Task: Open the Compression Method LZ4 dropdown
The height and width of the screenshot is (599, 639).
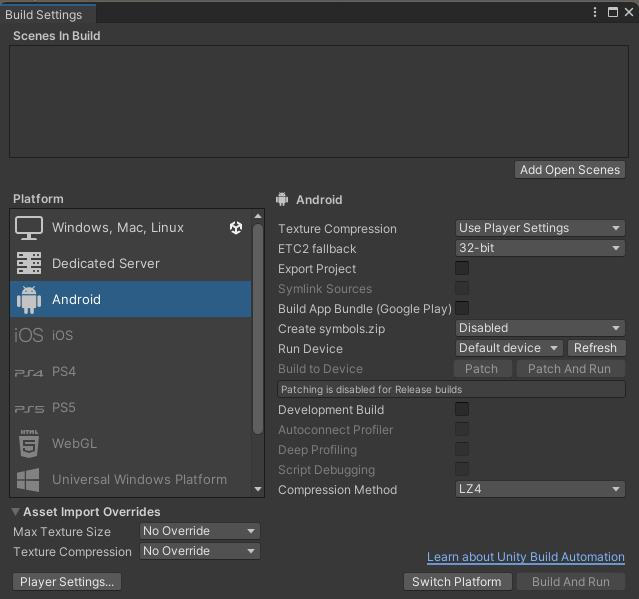Action: (x=540, y=489)
